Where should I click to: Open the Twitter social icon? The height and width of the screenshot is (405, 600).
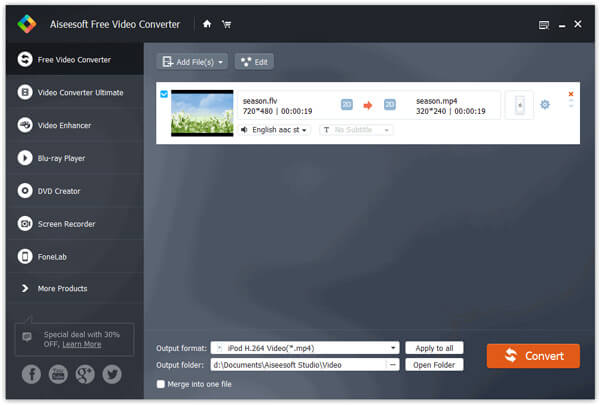pyautogui.click(x=112, y=374)
